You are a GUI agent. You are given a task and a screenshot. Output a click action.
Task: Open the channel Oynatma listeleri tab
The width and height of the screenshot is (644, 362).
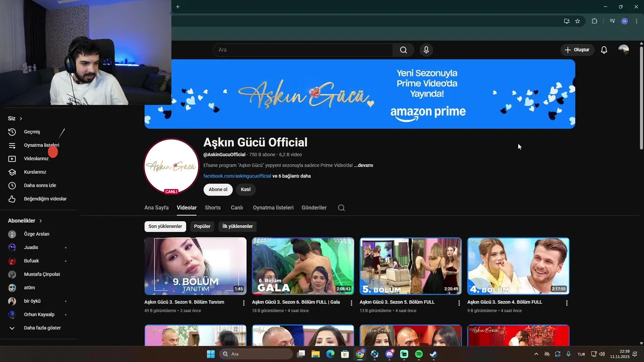tap(273, 208)
